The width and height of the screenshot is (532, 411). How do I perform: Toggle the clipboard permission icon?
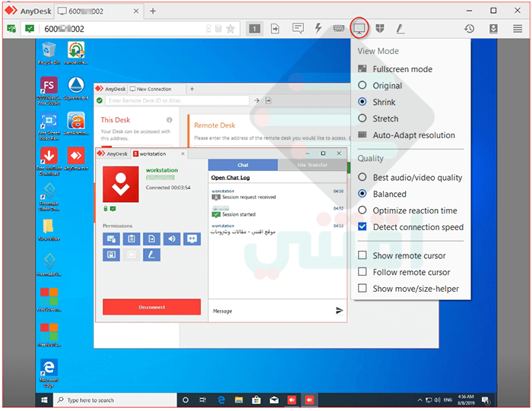[131, 239]
